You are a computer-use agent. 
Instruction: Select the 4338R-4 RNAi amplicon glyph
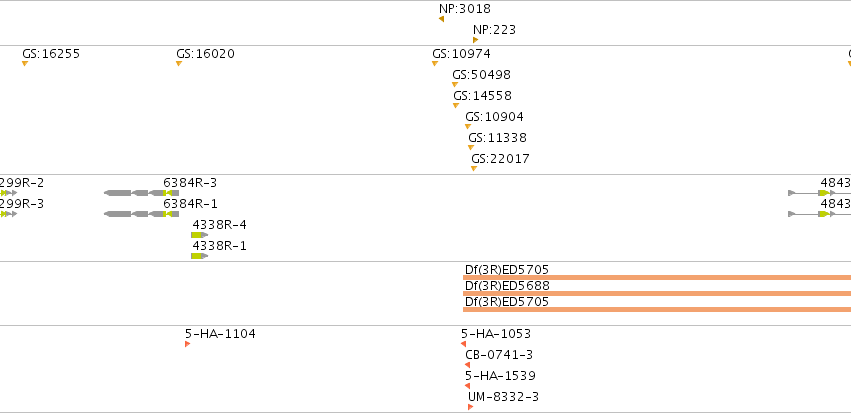(x=199, y=235)
